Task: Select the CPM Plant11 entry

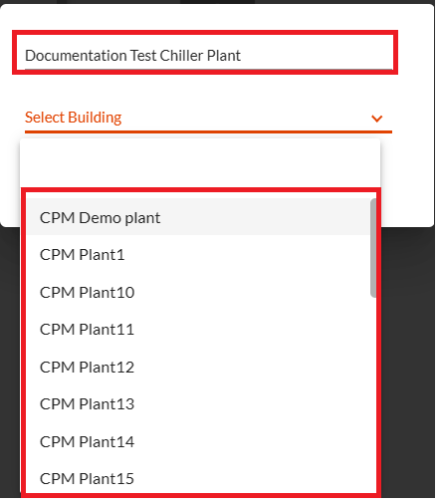Action: [198, 330]
